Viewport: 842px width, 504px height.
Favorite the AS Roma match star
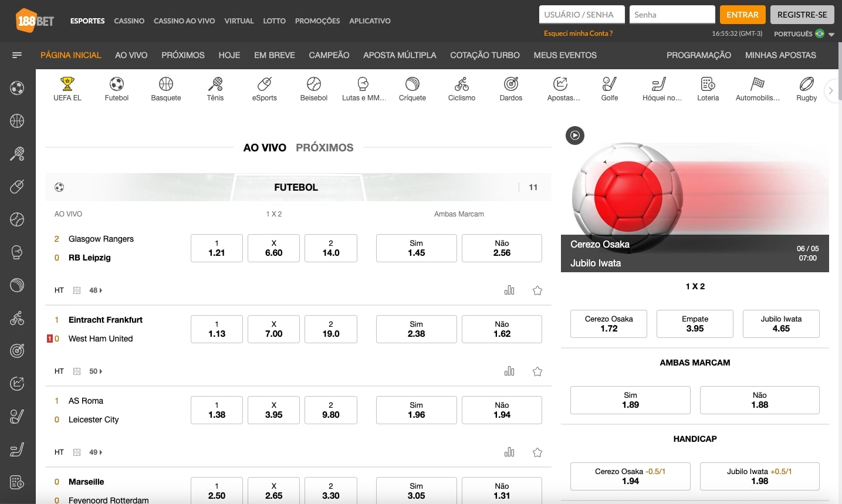pyautogui.click(x=537, y=452)
